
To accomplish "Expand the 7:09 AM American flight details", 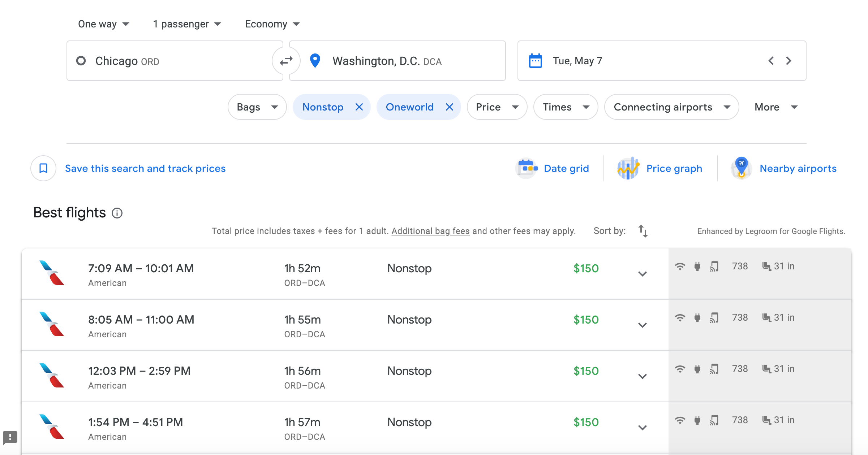I will click(642, 274).
